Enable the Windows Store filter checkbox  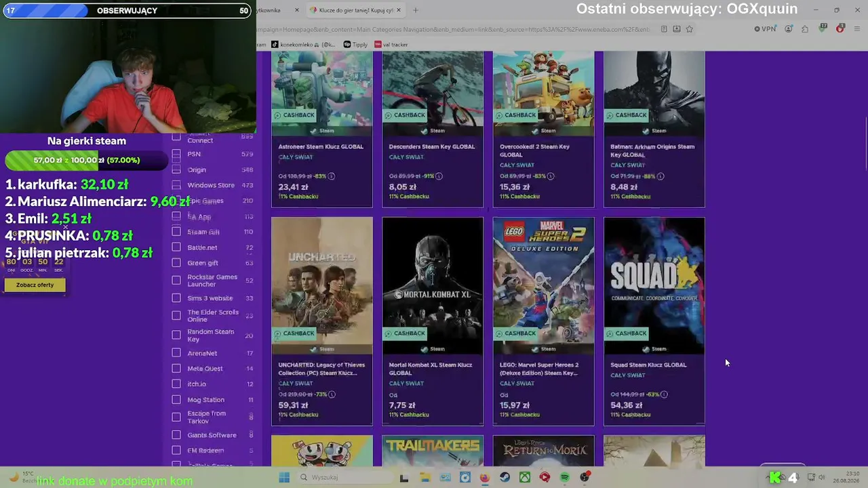click(176, 185)
